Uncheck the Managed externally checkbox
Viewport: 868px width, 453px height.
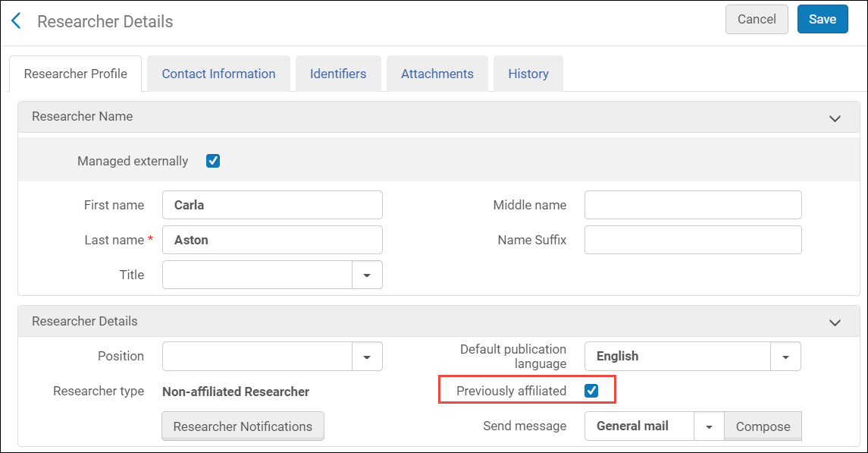point(212,161)
